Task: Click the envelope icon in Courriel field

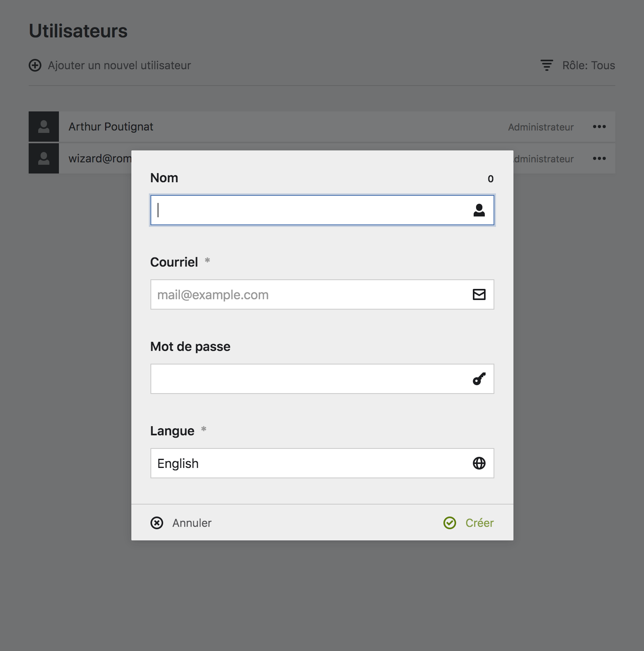Action: 479,294
